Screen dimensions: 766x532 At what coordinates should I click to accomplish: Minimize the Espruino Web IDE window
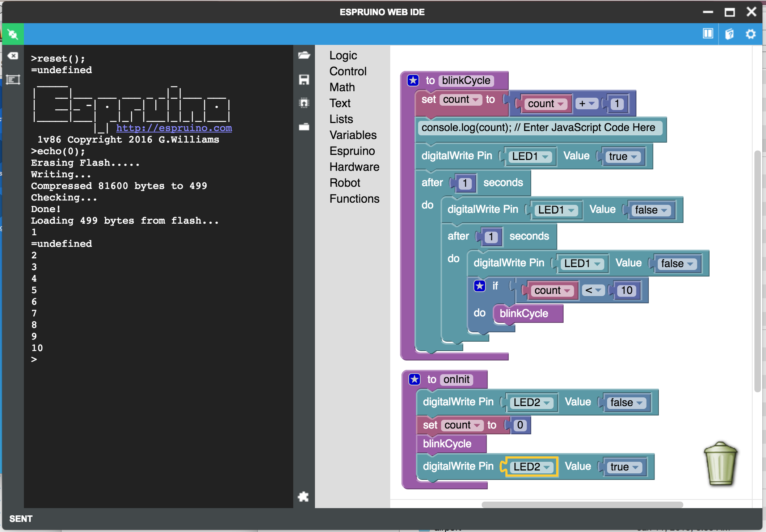click(x=708, y=12)
